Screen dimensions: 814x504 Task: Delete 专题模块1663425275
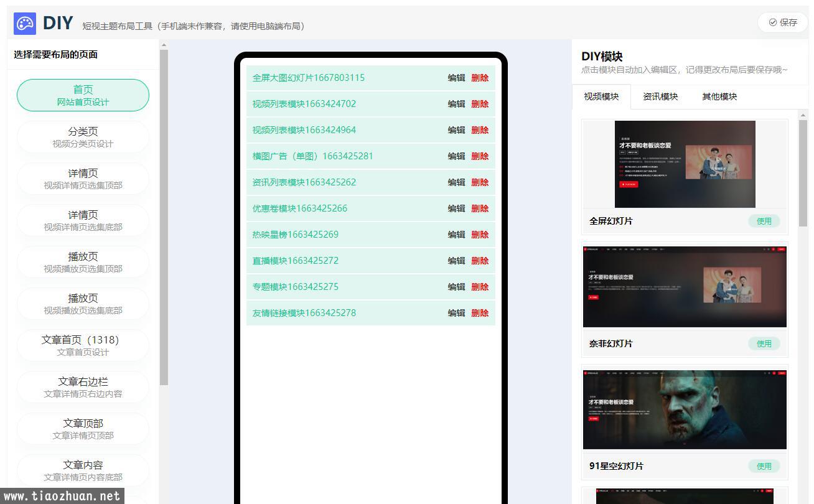[480, 287]
